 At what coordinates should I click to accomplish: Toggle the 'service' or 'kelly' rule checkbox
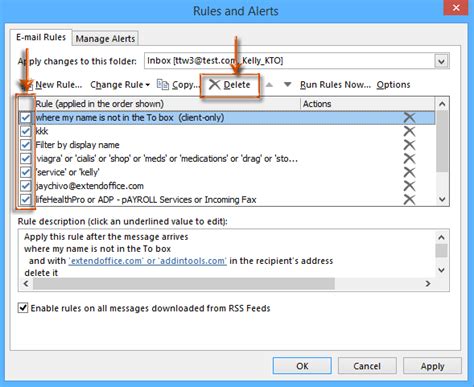coord(25,172)
